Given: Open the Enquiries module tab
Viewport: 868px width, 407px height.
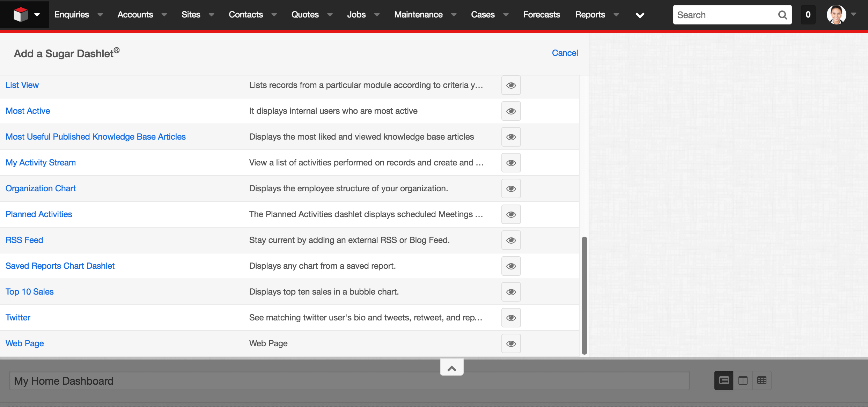Looking at the screenshot, I should tap(72, 15).
